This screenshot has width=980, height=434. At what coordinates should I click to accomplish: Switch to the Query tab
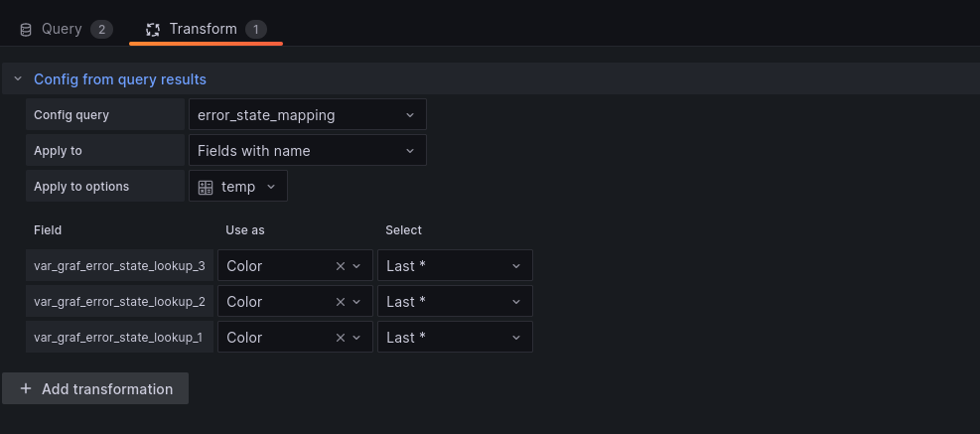[64, 30]
